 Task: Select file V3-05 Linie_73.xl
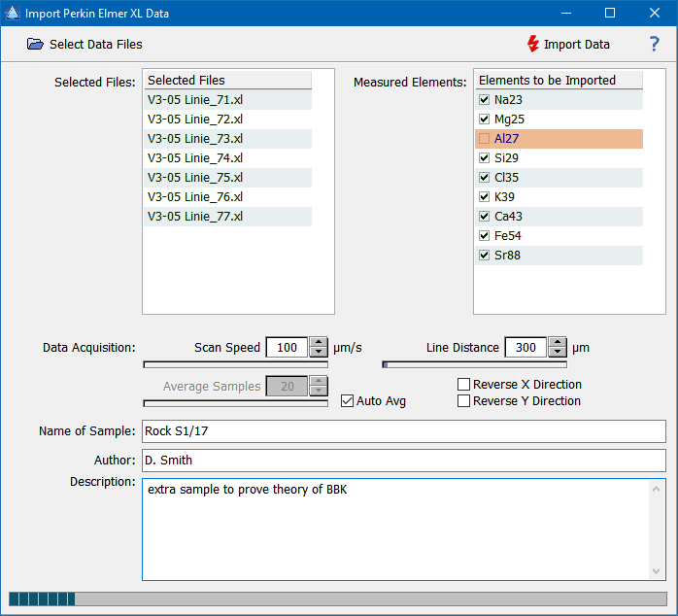pyautogui.click(x=228, y=139)
